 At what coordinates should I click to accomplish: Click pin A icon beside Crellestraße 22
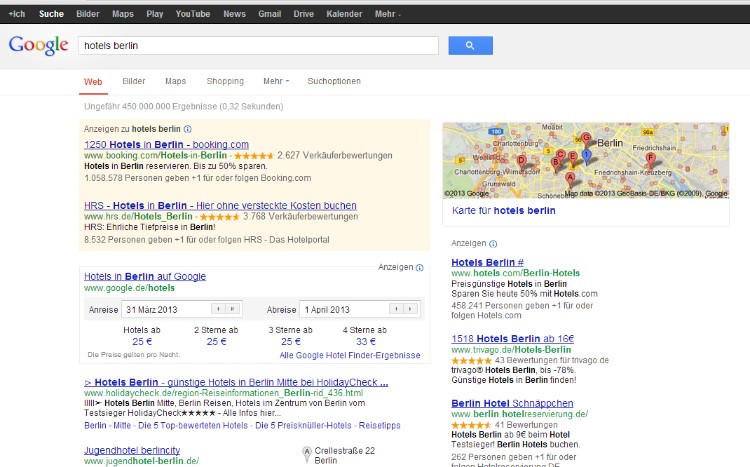pos(307,454)
